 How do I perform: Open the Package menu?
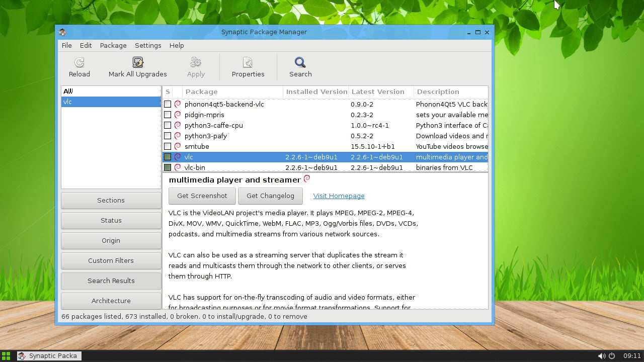(x=113, y=45)
